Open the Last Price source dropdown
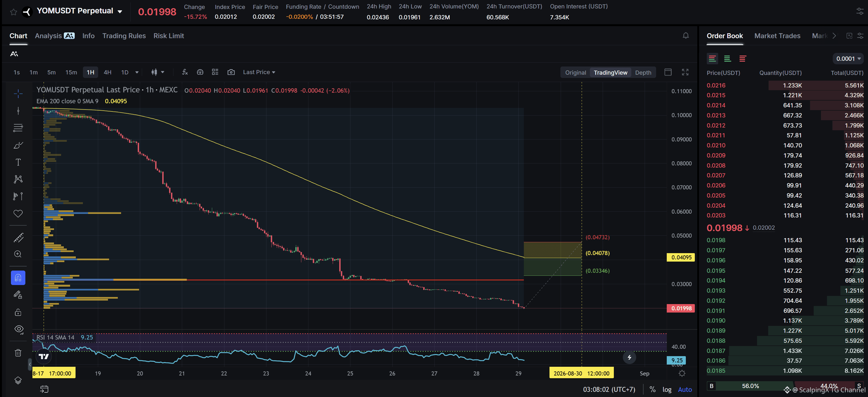Viewport: 868px width, 397px height. (x=259, y=72)
